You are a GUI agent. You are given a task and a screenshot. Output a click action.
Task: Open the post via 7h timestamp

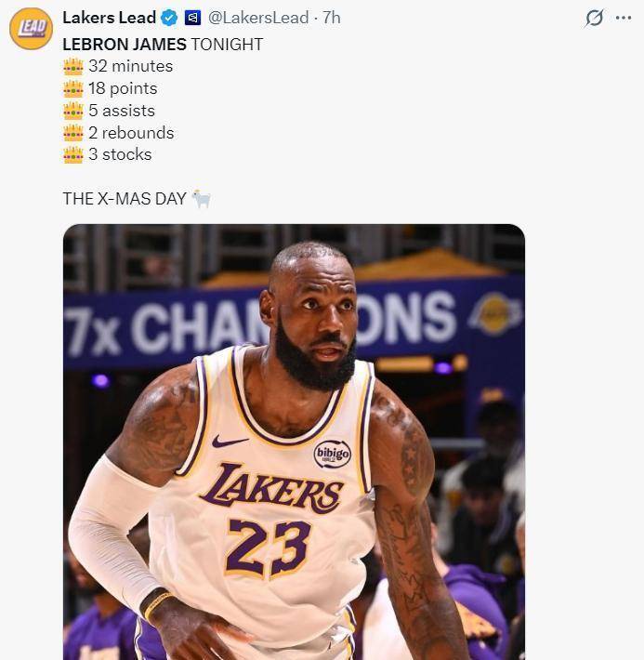(x=332, y=18)
